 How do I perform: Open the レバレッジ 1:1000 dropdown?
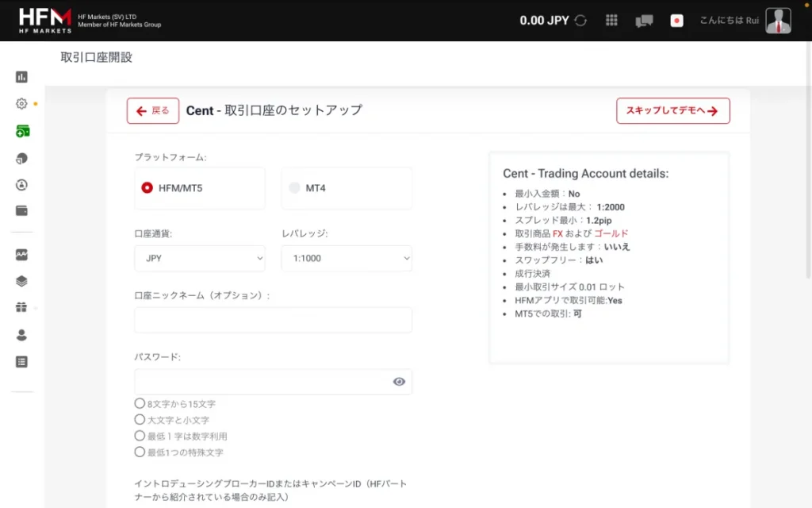point(347,258)
